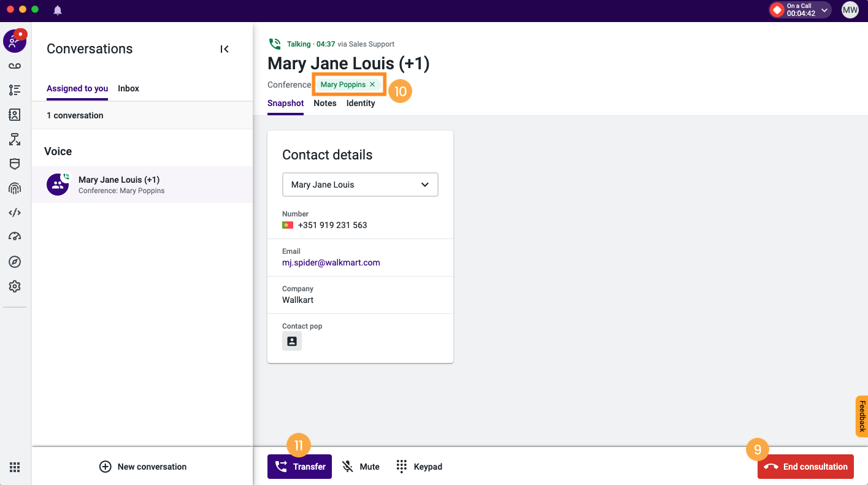Open the performance dashboard sidebar icon
868x485 pixels.
(x=15, y=237)
